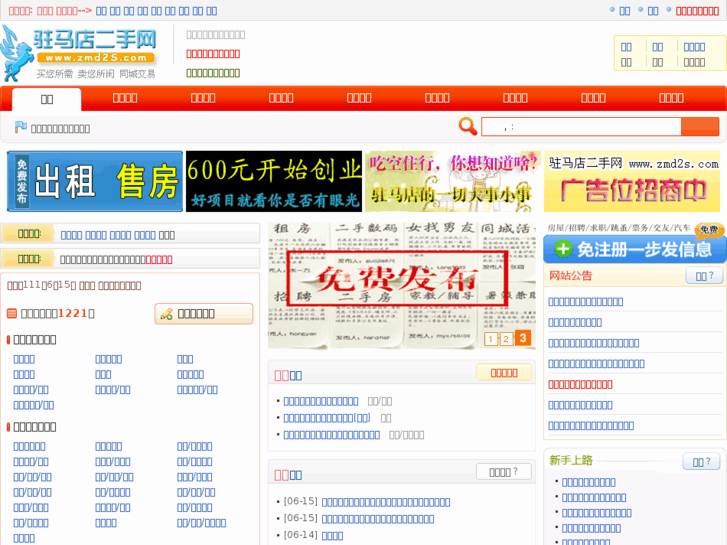Screen dimensions: 727x545
Task: Open the red announcement link under 网站公告
Action: click(x=580, y=385)
